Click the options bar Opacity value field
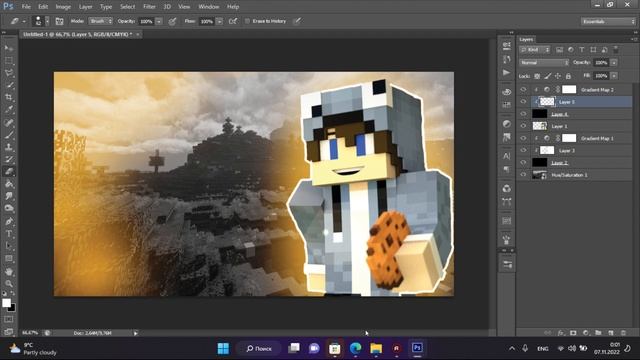Screen dimensions: 640x360 (147, 21)
